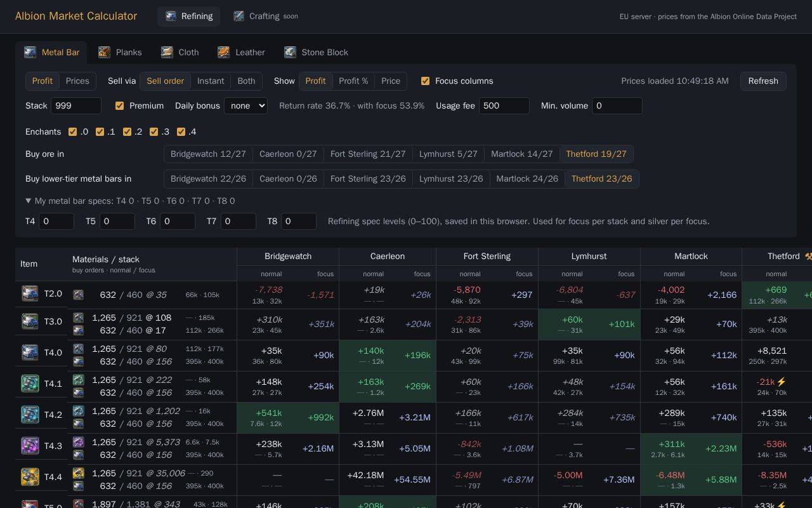Click the Leather tab icon

223,52
